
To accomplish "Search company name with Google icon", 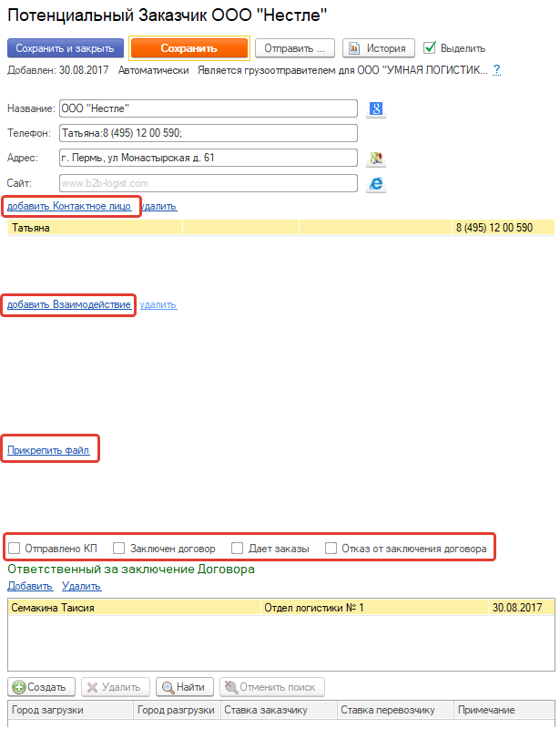I will pyautogui.click(x=375, y=108).
